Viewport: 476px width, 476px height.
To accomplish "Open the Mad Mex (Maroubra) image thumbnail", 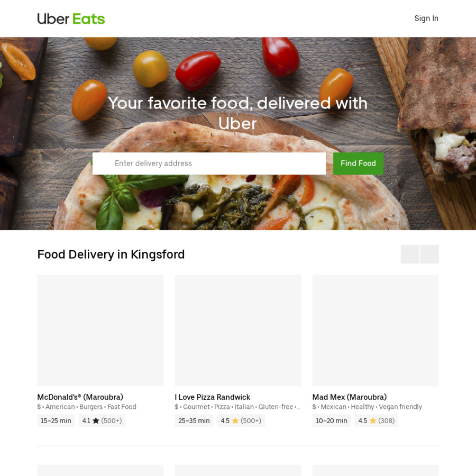I will click(375, 330).
